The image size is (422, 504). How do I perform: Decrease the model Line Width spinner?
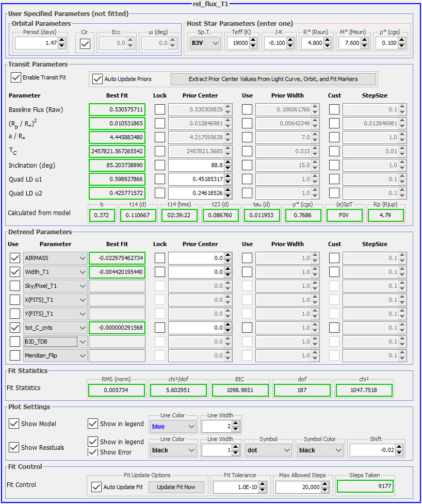pyautogui.click(x=236, y=429)
